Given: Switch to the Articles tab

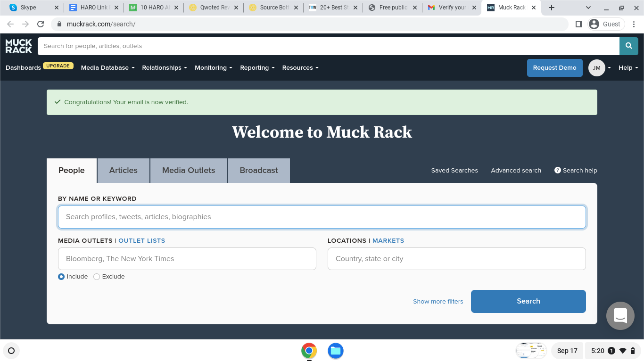Looking at the screenshot, I should point(124,171).
